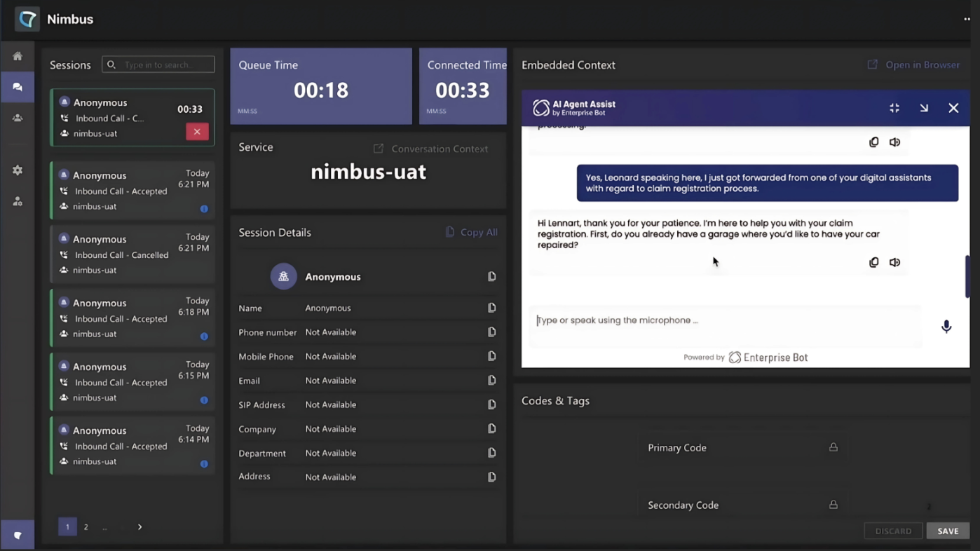Copy the Department field value

coord(492,453)
